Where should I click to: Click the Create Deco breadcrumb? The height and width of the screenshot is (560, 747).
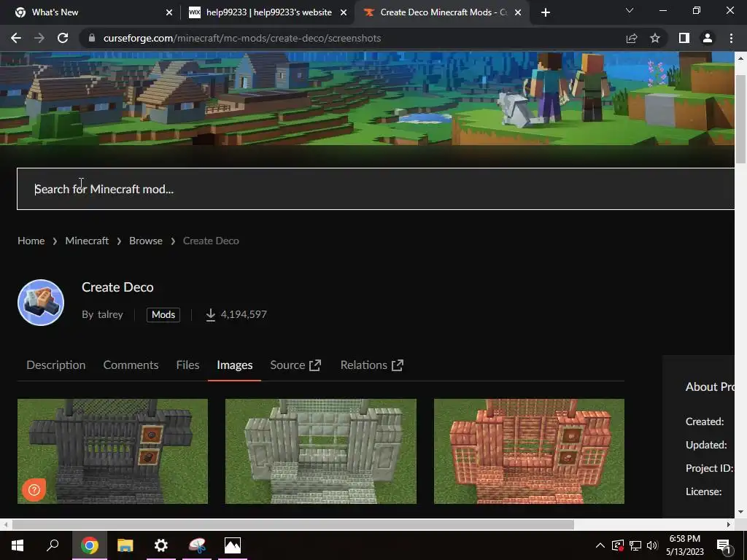(x=211, y=241)
